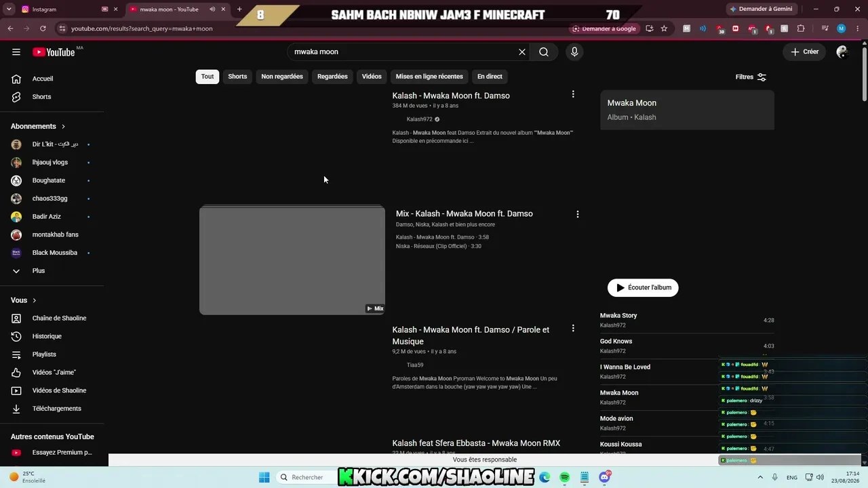Open the Boughatate channel subscription

[x=52, y=180]
